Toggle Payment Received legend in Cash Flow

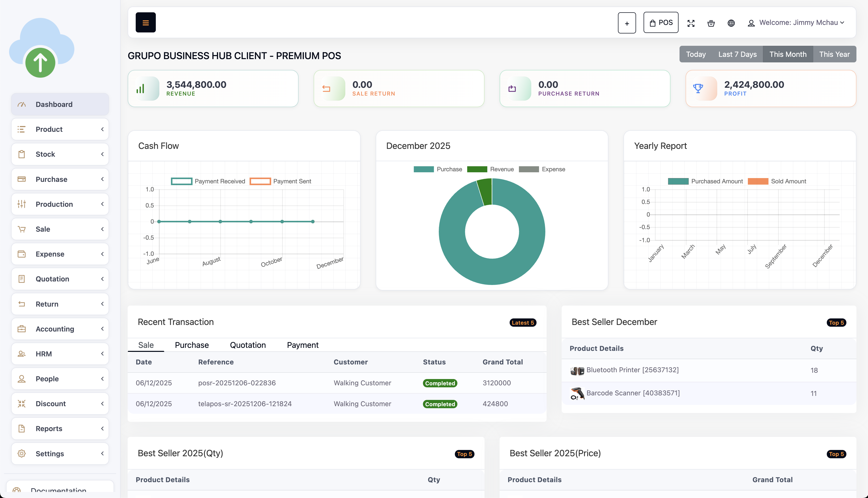coord(208,181)
